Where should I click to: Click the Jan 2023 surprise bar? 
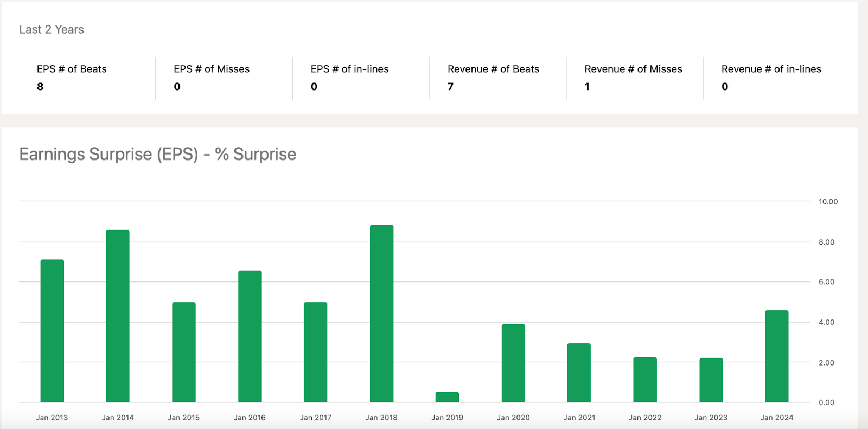711,380
